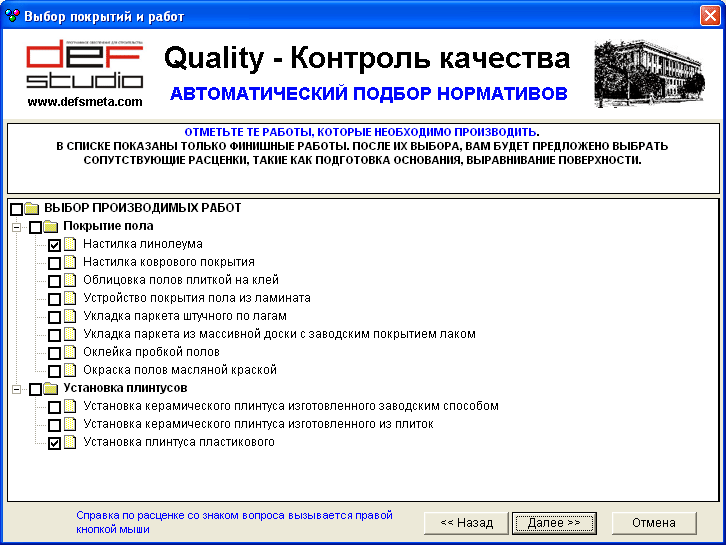
Task: Click the root folder icon 'ВЫБОР ПРОИЗВОДИМЫХ РАБОТ'
Action: coord(31,209)
